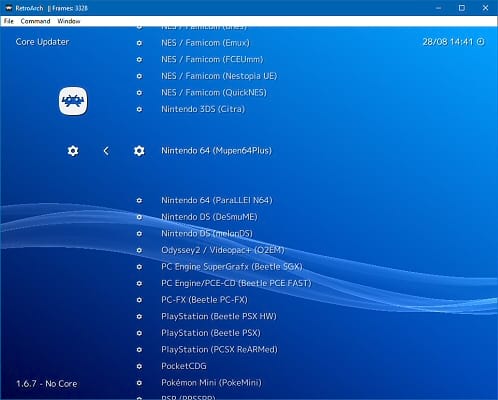Choose PC Engine SuperGrafx (Beetle SGX)

(232, 267)
